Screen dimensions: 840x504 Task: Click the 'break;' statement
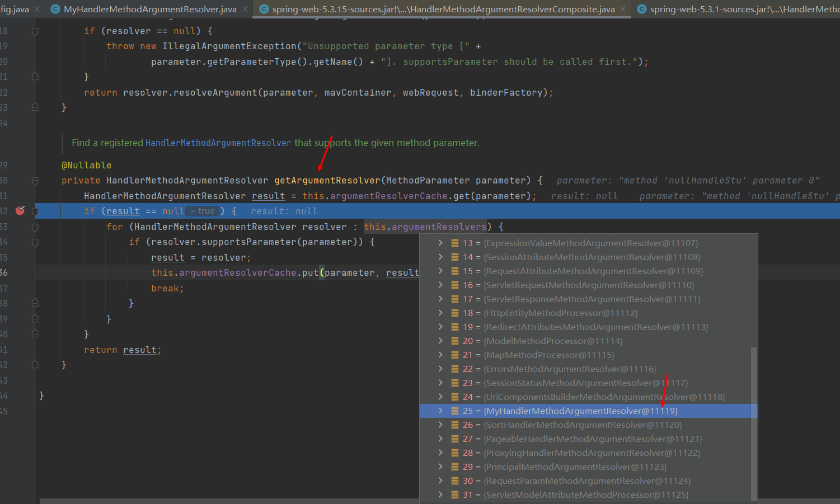(x=167, y=288)
